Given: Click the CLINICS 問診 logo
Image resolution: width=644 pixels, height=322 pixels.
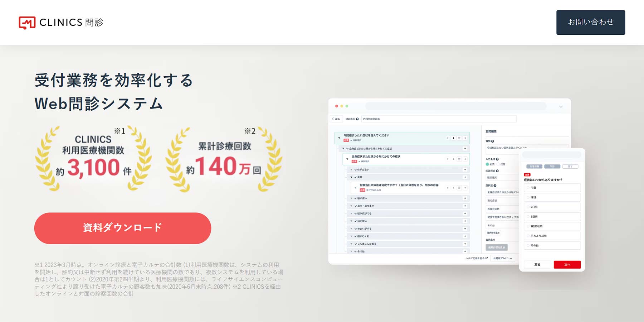Looking at the screenshot, I should (x=61, y=23).
